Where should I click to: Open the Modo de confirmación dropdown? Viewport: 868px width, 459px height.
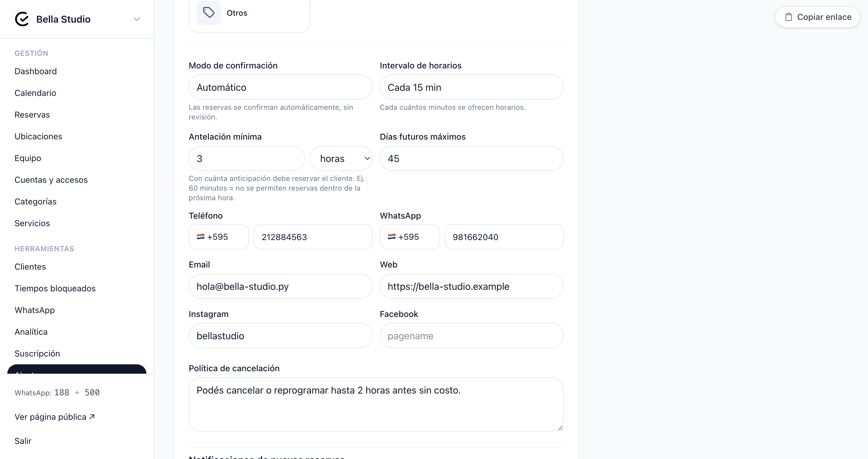tap(280, 87)
